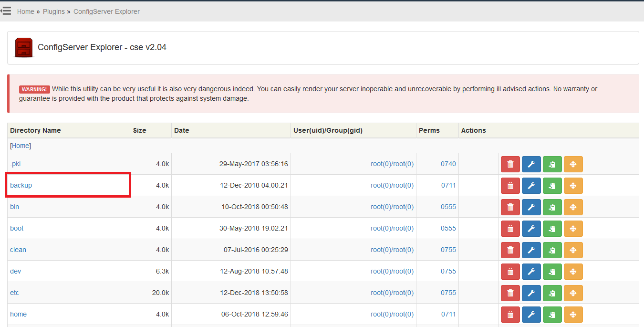
Task: Select size '20.0k' in etc row
Action: [x=161, y=293]
